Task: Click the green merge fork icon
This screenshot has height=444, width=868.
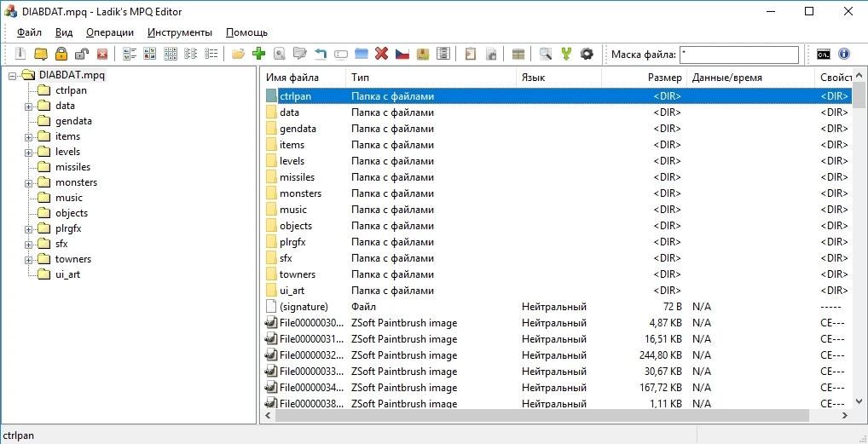Action: click(566, 54)
